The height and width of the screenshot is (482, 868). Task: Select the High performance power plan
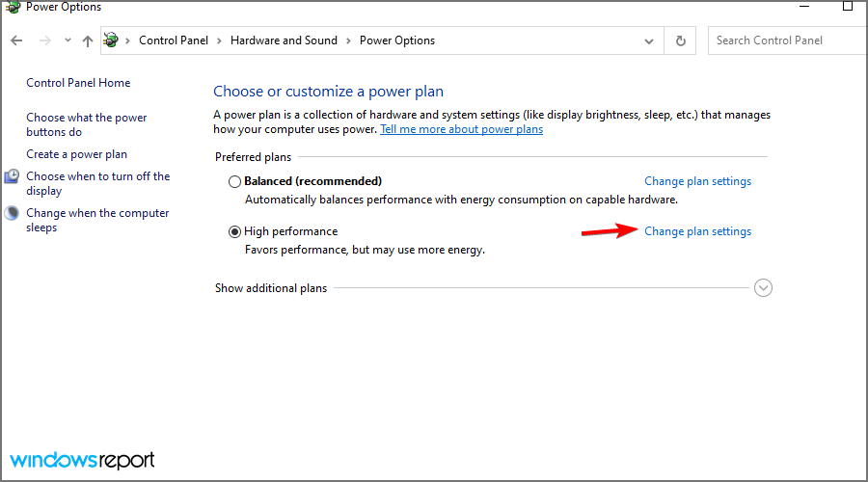click(235, 231)
